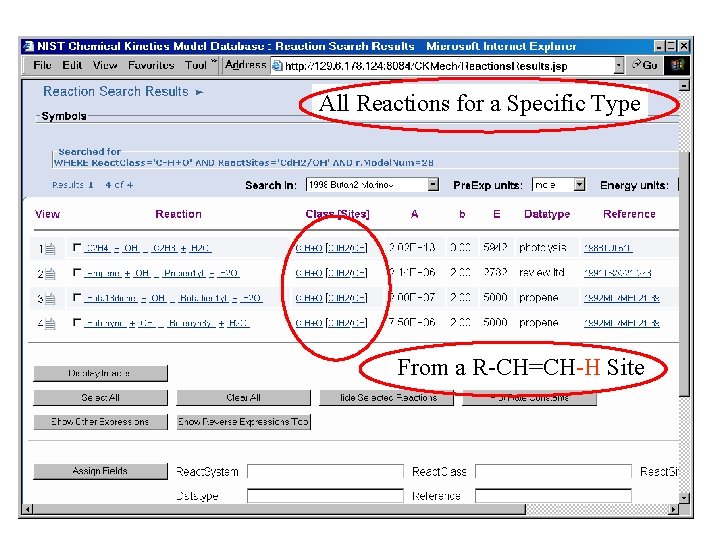Screen dimensions: 720x540
Task: Click the 'propene' datatype cell in row 3
Action: [539, 298]
